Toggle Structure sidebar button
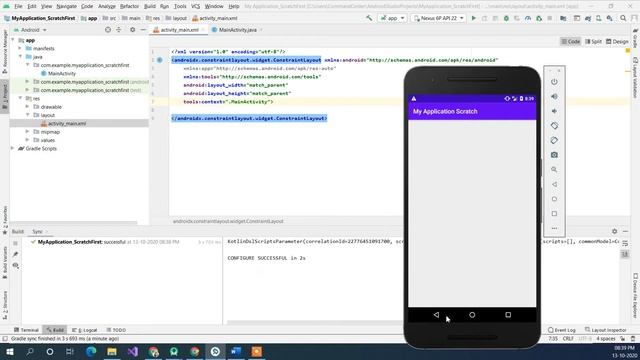Image resolution: width=640 pixels, height=360 pixels. [5, 305]
